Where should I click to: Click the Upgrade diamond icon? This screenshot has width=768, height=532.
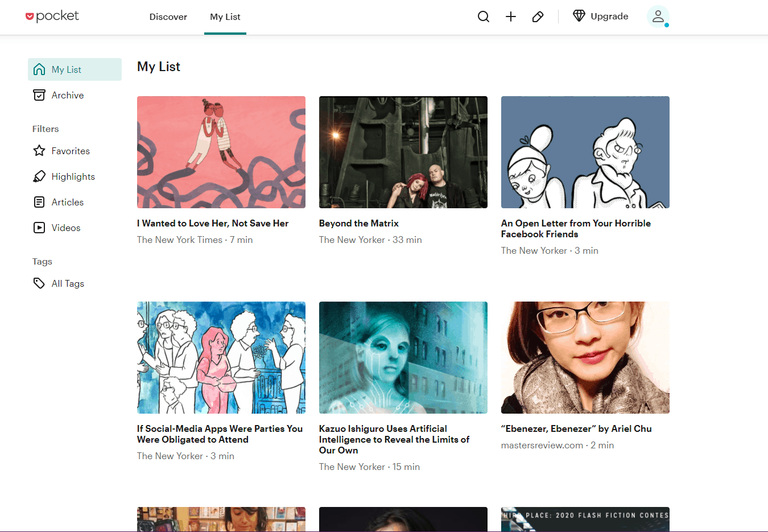(579, 16)
